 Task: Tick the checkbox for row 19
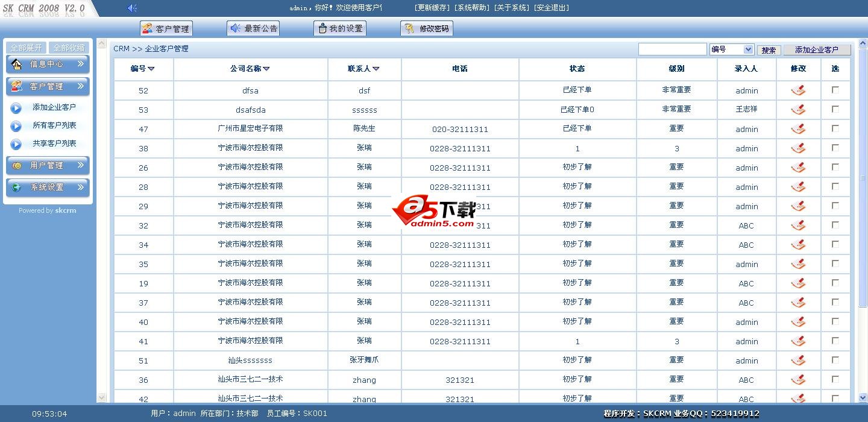(x=835, y=283)
